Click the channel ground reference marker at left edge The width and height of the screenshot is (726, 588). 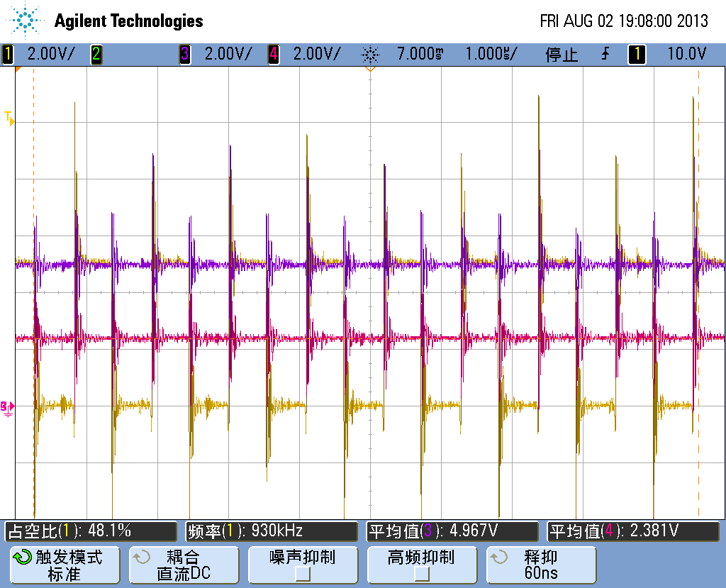pos(7,408)
